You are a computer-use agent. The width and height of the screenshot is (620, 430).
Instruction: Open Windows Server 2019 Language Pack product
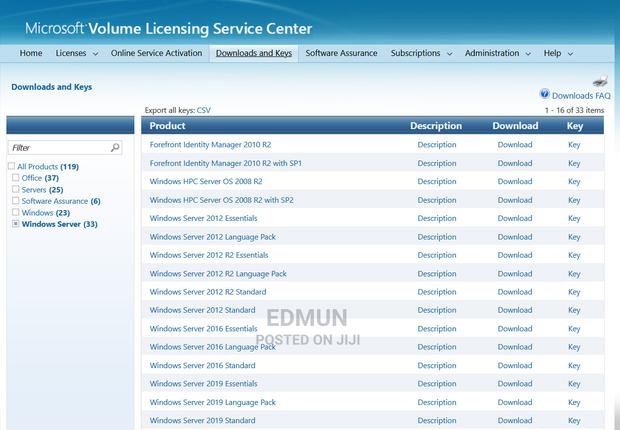click(x=213, y=402)
